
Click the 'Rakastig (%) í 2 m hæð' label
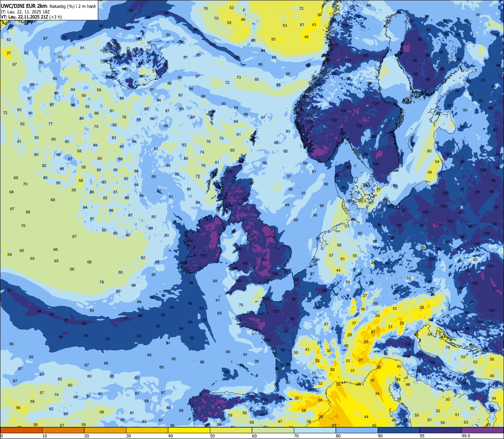click(x=72, y=6)
